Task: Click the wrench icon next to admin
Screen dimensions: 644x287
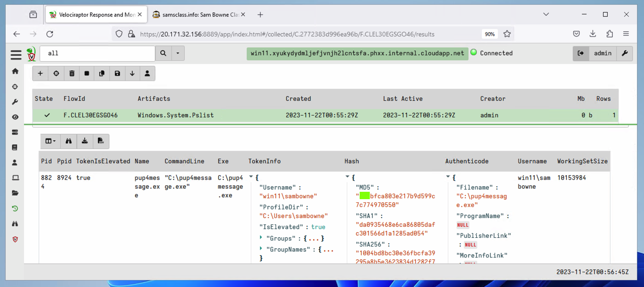Action: (625, 53)
